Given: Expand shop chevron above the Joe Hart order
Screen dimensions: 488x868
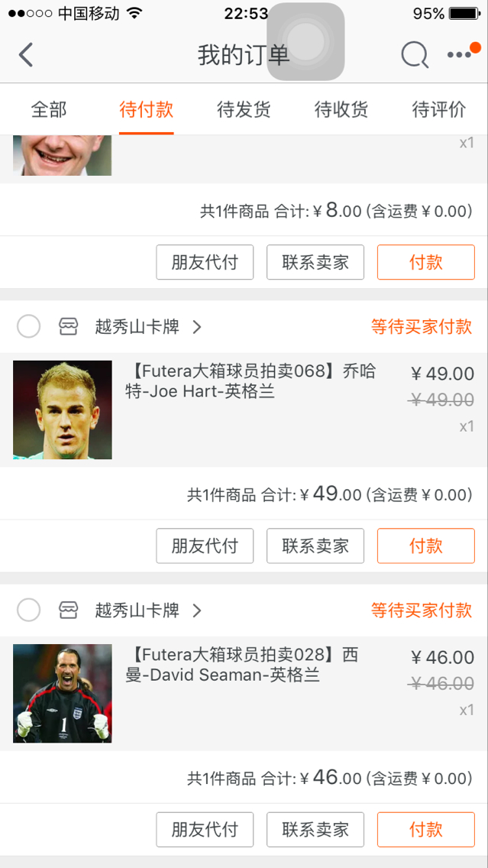Looking at the screenshot, I should (x=197, y=327).
